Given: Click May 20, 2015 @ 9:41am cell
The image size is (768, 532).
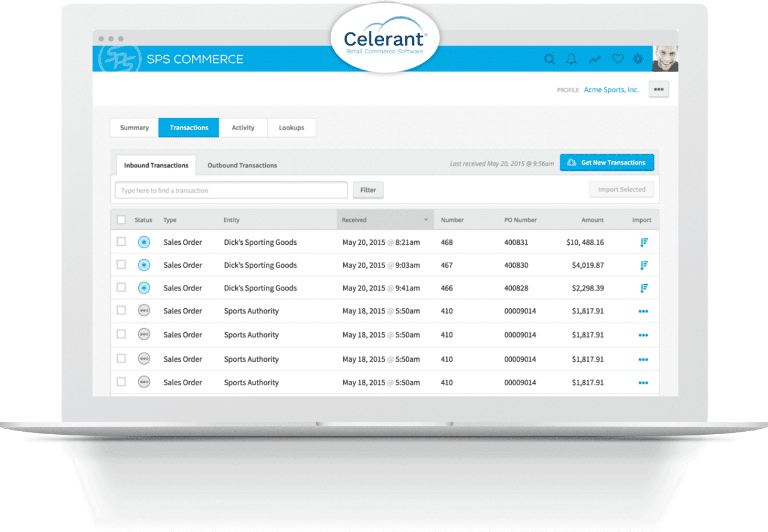Looking at the screenshot, I should point(381,288).
